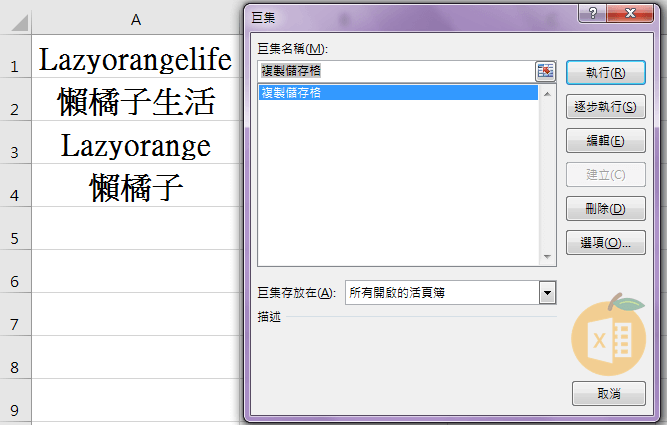
Task: Select column A header
Action: tap(136, 19)
